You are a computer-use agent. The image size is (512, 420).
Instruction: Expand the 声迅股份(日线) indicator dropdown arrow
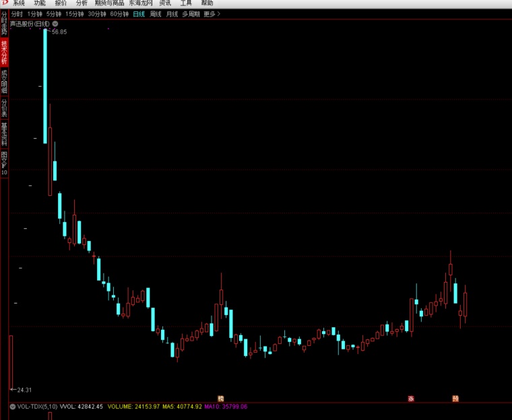point(55,24)
